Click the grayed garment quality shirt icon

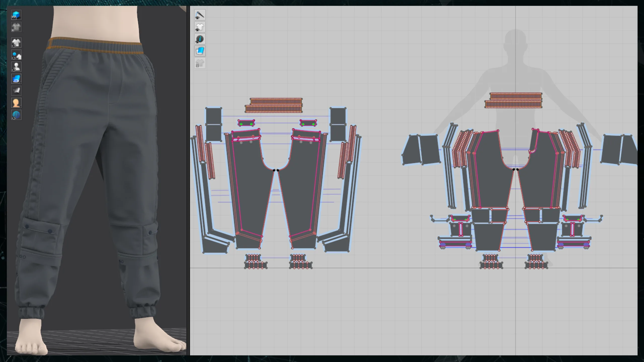click(x=16, y=27)
